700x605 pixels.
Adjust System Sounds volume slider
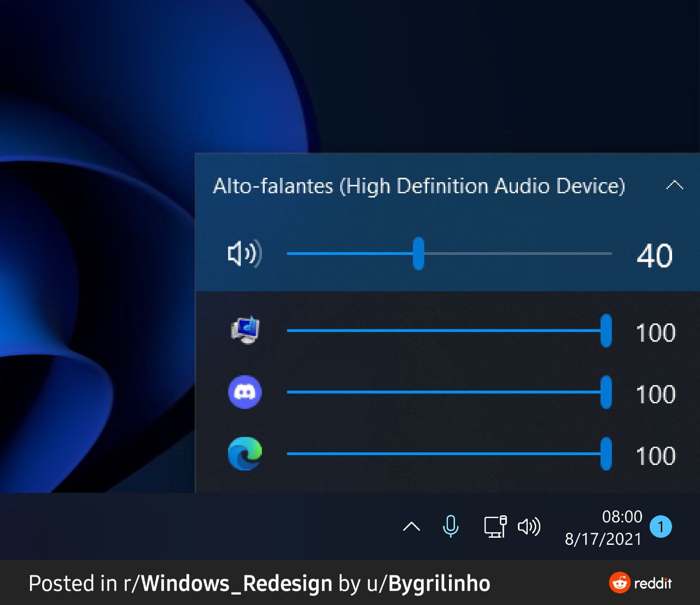pyautogui.click(x=449, y=330)
